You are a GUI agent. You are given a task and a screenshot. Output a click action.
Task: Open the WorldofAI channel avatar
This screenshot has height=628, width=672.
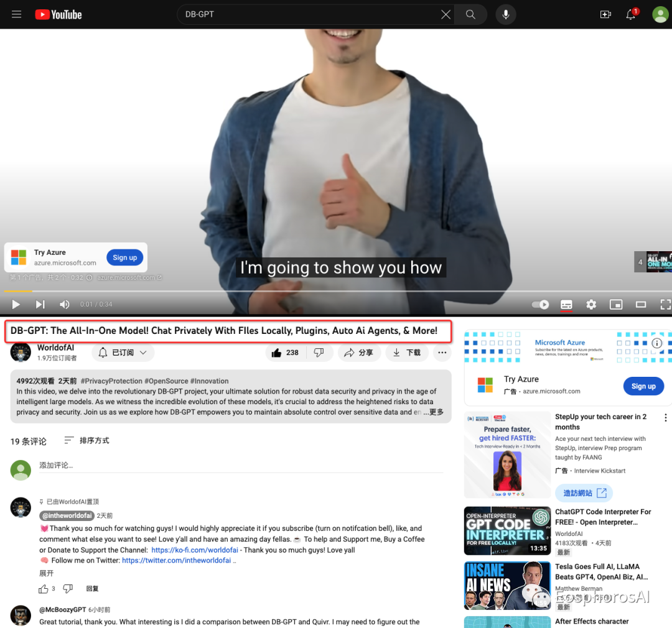coord(21,353)
